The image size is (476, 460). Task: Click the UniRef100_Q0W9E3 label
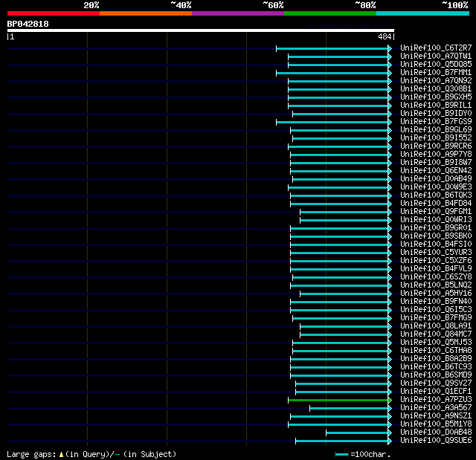(x=436, y=187)
